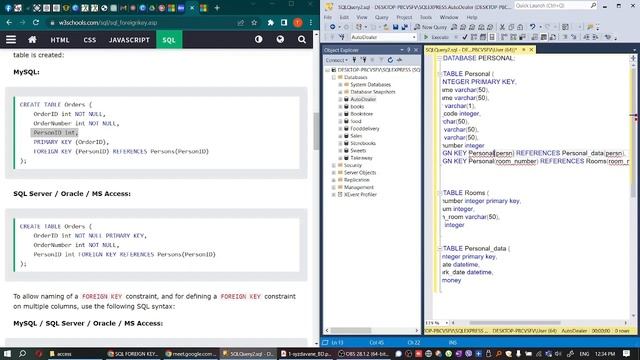Click the Quick Launch search box

[x=556, y=5]
